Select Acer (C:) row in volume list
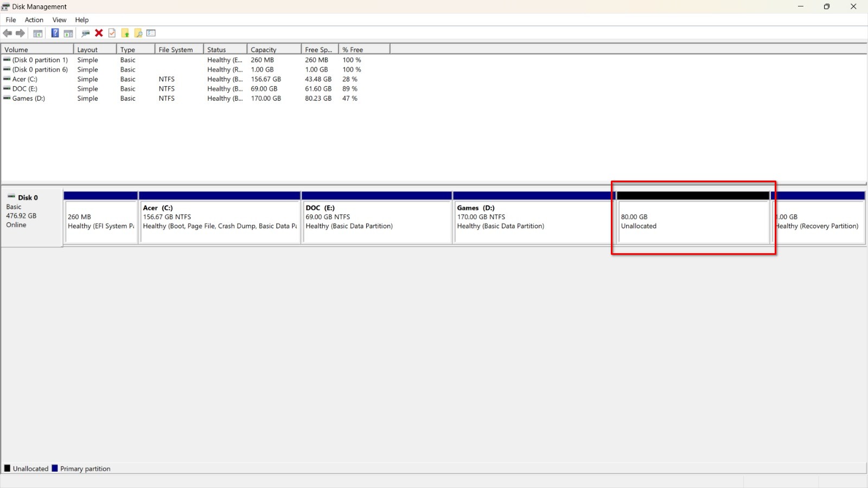This screenshot has width=868, height=488. [24, 79]
